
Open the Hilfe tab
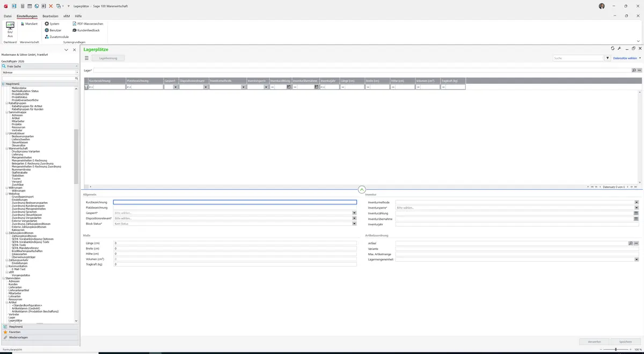coord(78,16)
